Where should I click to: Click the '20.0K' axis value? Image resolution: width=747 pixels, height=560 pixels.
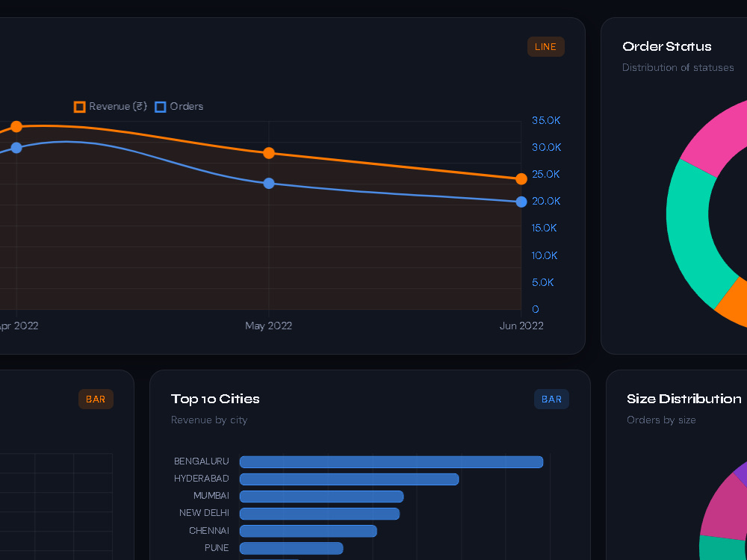pos(546,201)
